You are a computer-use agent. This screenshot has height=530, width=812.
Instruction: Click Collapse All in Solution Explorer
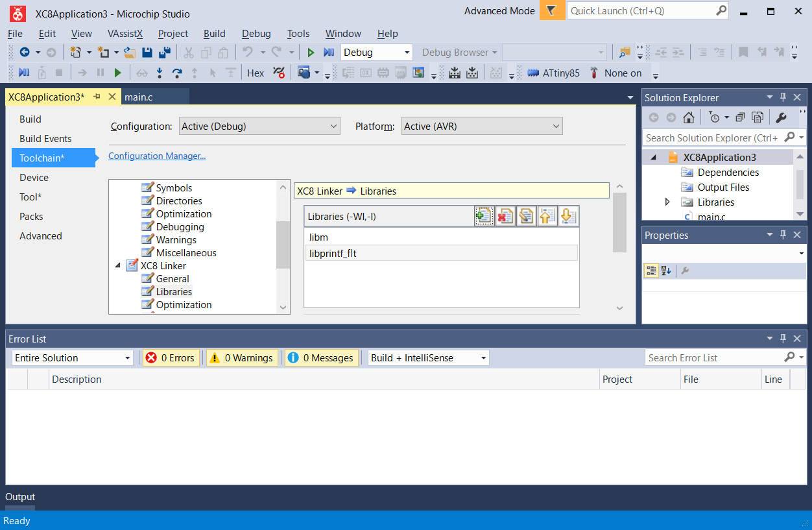coord(740,117)
